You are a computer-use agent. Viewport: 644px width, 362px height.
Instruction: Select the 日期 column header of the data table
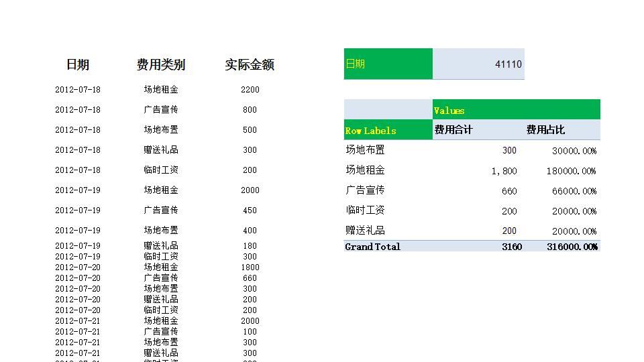tap(78, 64)
